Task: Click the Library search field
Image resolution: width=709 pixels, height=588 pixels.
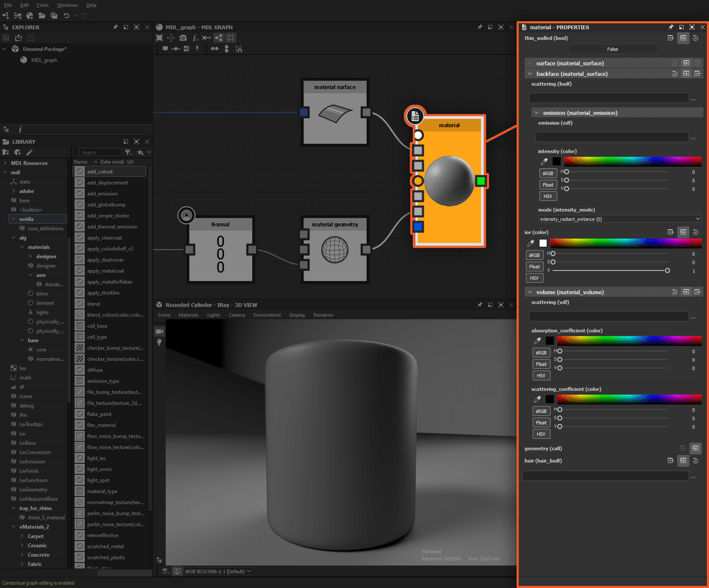Action: pyautogui.click(x=100, y=152)
